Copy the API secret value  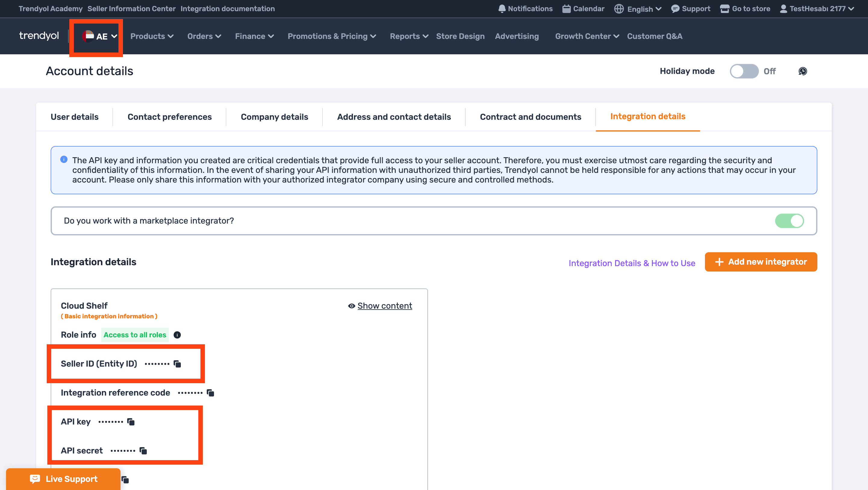click(x=143, y=450)
